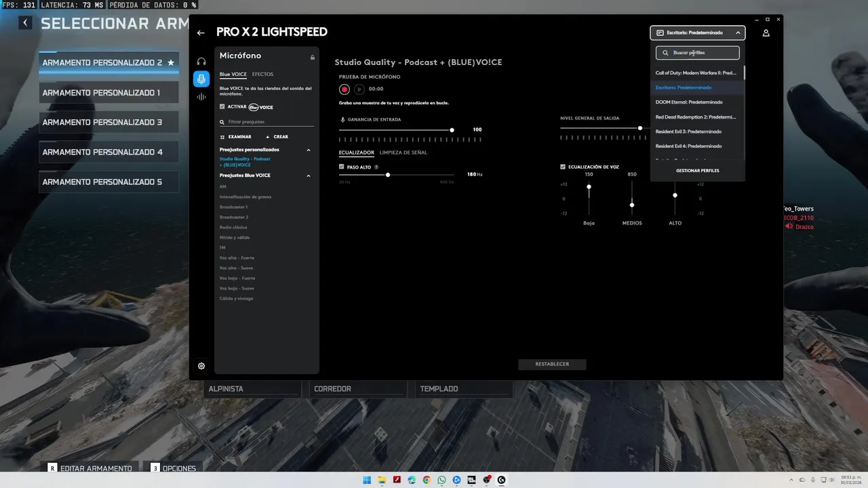Click the Bajo 150 EQ slider handle

(x=589, y=186)
